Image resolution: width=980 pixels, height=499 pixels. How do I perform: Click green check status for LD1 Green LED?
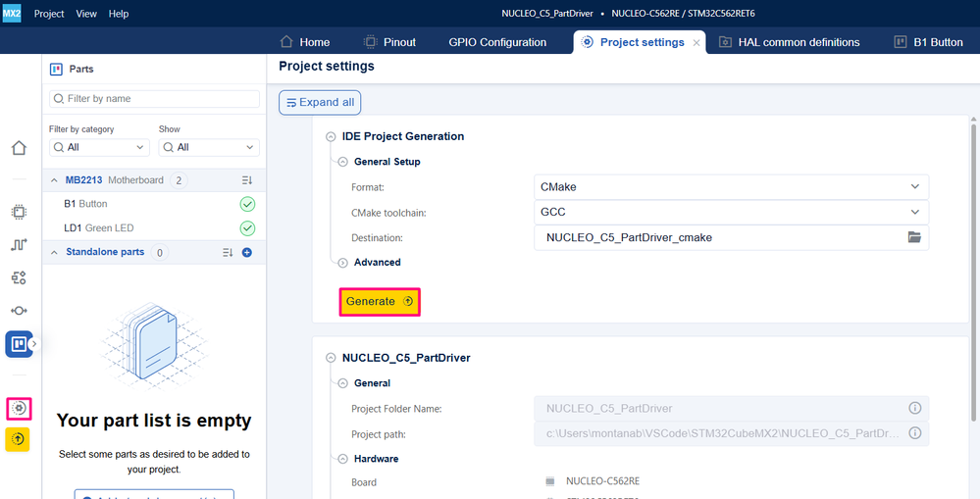247,228
